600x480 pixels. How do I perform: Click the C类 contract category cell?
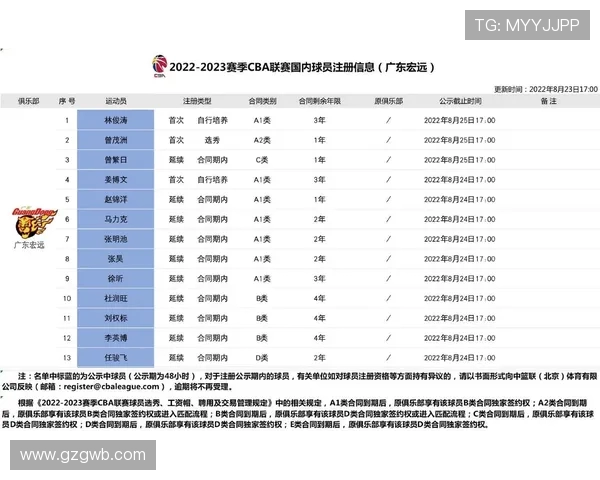262,160
